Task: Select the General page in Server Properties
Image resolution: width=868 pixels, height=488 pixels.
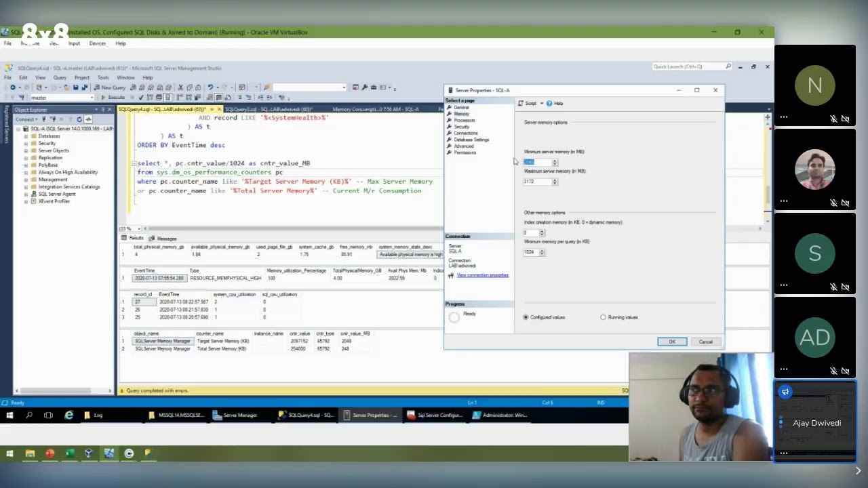Action: [x=461, y=107]
